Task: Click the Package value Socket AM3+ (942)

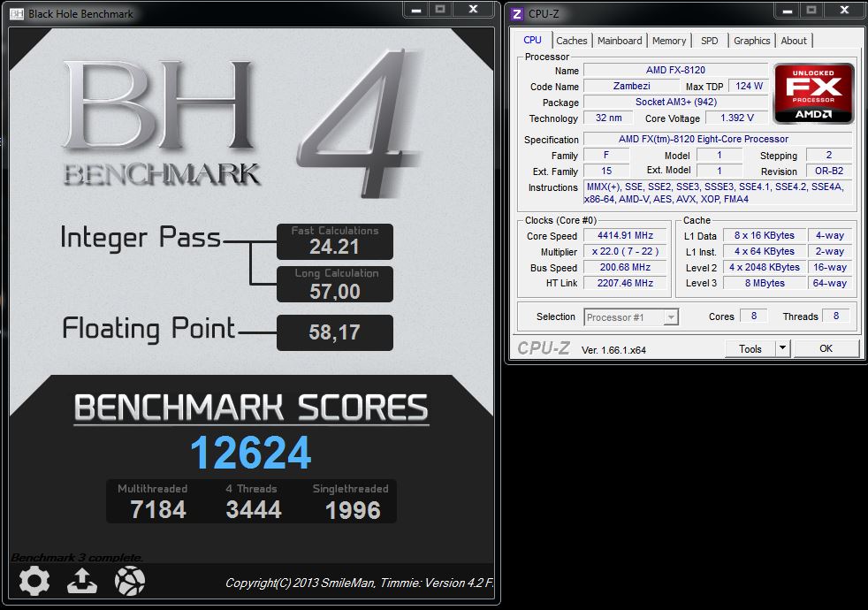Action: pos(676,102)
